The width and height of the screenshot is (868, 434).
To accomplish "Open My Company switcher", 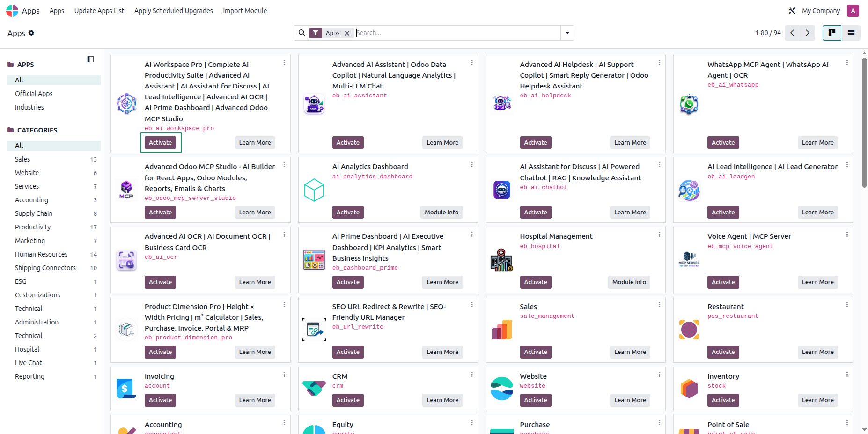I will pos(821,11).
